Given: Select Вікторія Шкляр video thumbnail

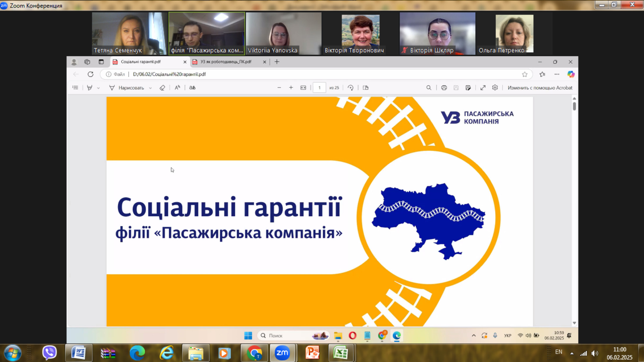Looking at the screenshot, I should (437, 33).
